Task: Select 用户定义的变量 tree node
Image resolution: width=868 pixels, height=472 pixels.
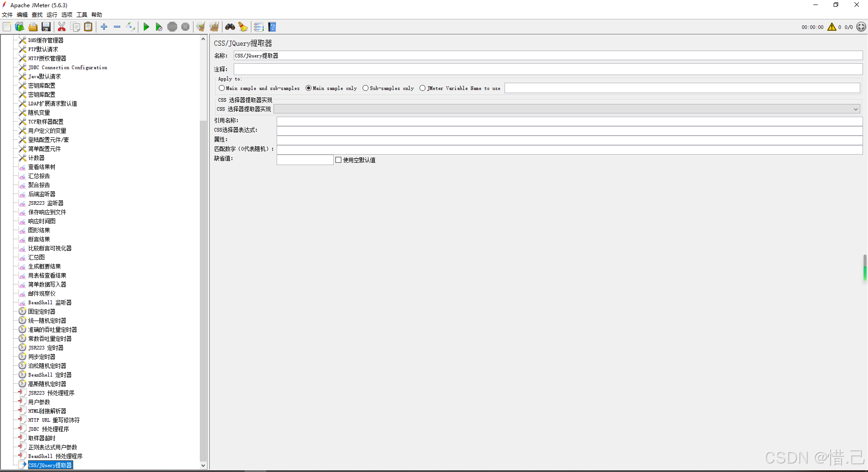Action: (x=47, y=131)
